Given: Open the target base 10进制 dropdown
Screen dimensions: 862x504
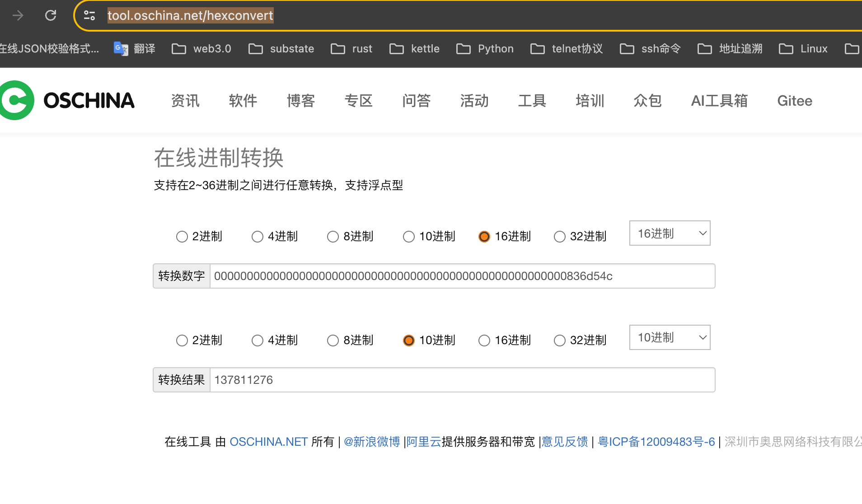Looking at the screenshot, I should click(x=670, y=337).
